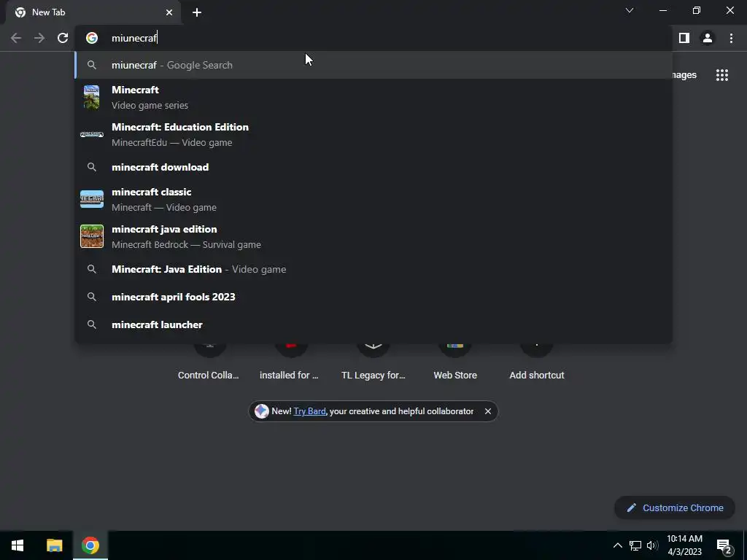Click the Chrome reload button

[63, 38]
